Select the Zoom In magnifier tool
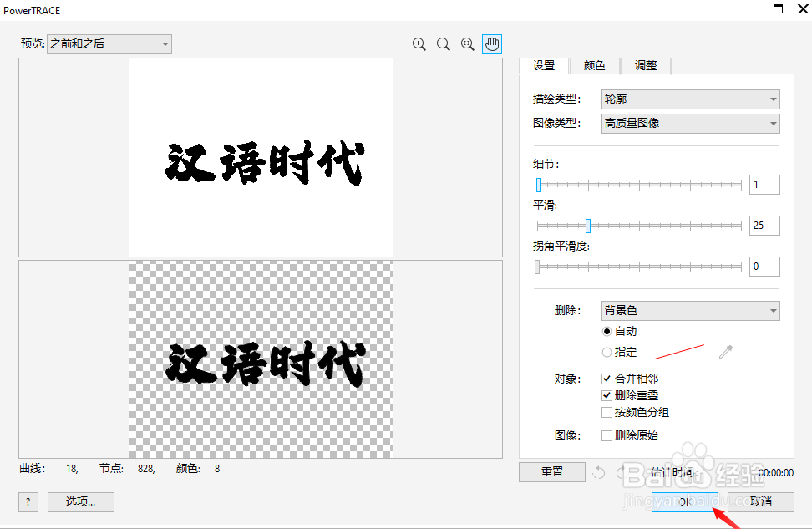 coord(419,44)
